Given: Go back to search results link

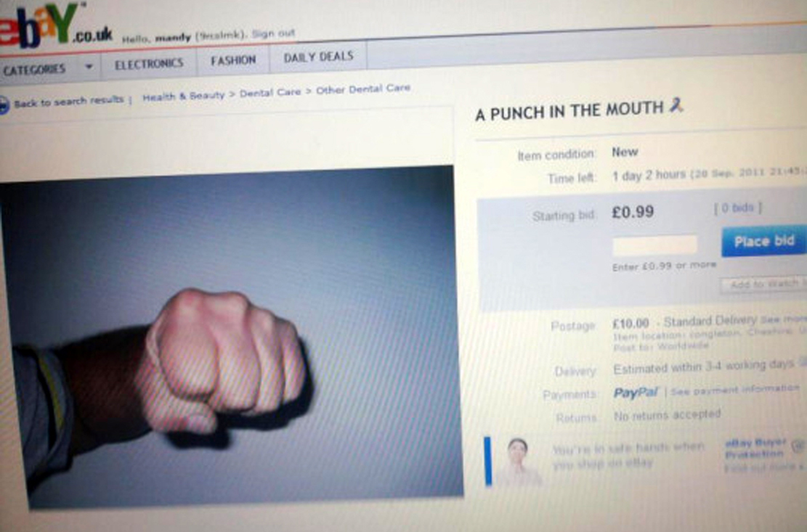Looking at the screenshot, I should pyautogui.click(x=68, y=101).
